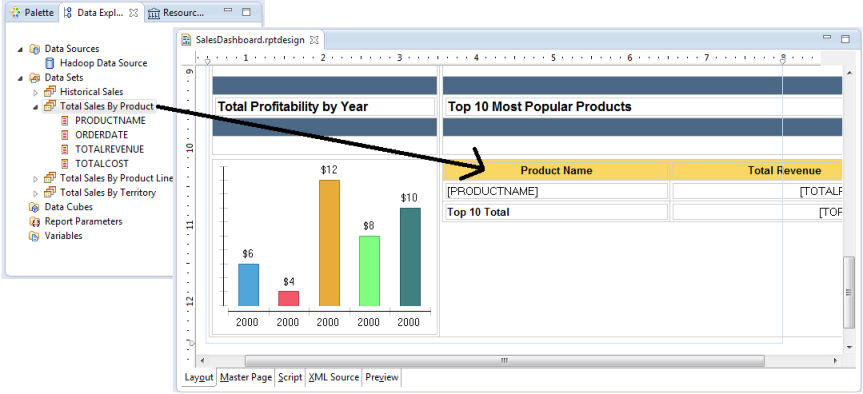Select the Hadoop Data Source database icon

click(50, 63)
